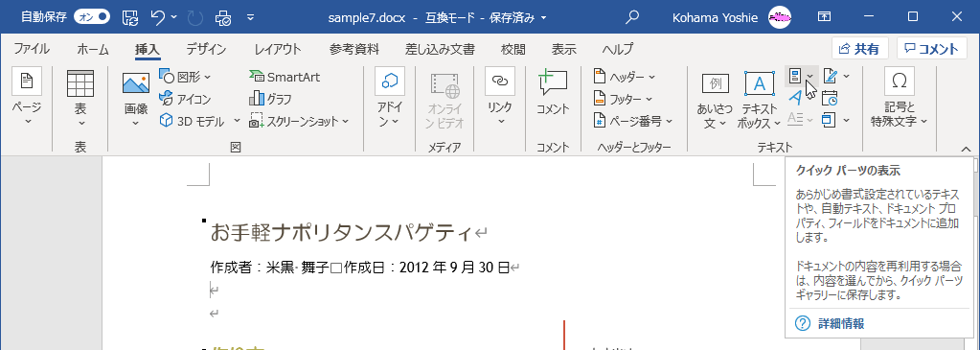Click the WordArt slanted A icon
The width and height of the screenshot is (980, 350).
pyautogui.click(x=795, y=98)
